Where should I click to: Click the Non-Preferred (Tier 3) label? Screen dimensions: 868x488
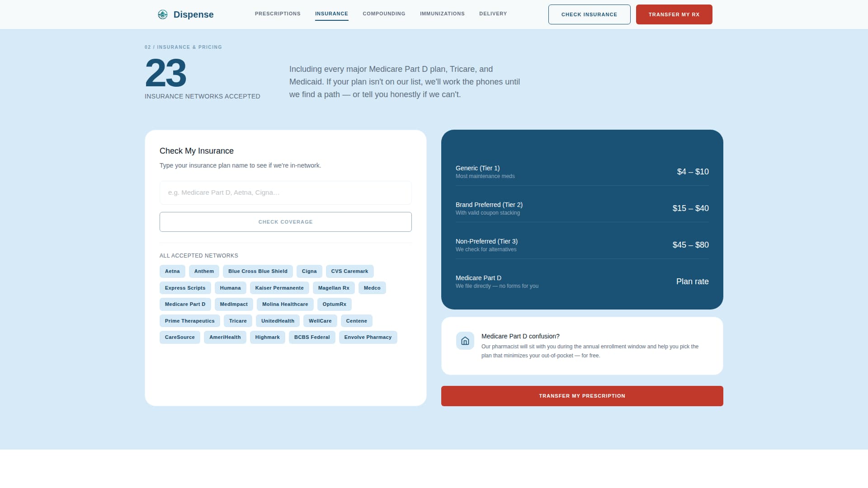486,241
